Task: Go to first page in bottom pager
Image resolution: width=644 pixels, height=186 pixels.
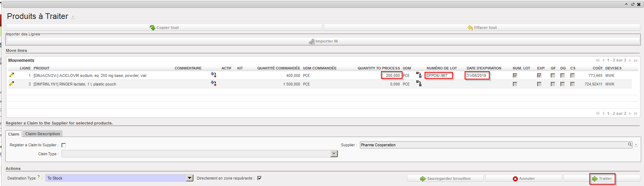Action: 598,113
